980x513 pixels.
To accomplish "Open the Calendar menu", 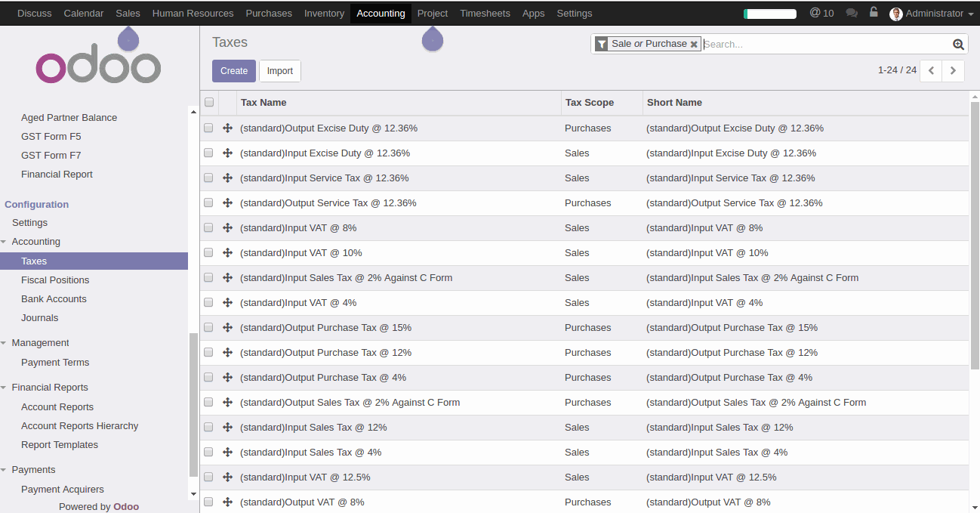I will (84, 13).
